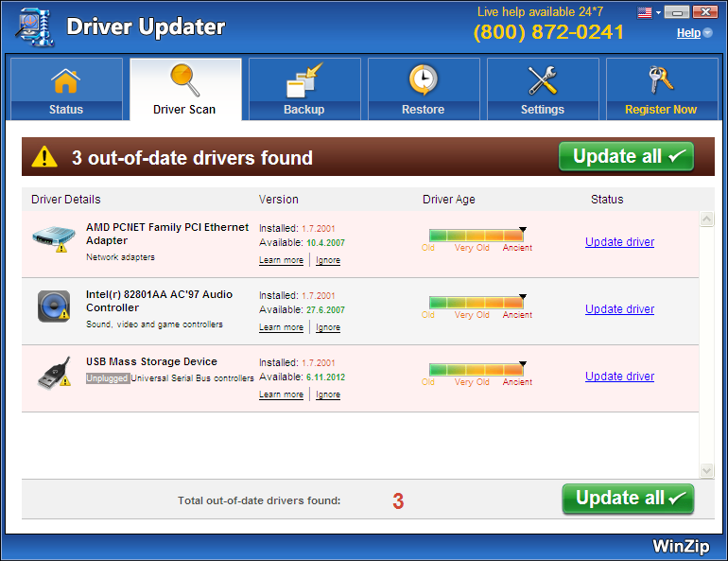Image resolution: width=728 pixels, height=561 pixels.
Task: Click driver age bar for AMD PCNET
Action: 477,236
